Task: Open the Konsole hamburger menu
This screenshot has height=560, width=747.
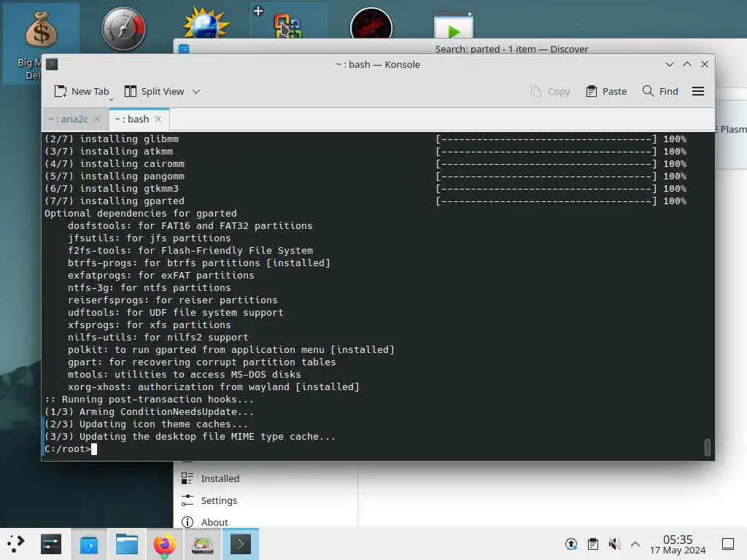Action: 698,91
